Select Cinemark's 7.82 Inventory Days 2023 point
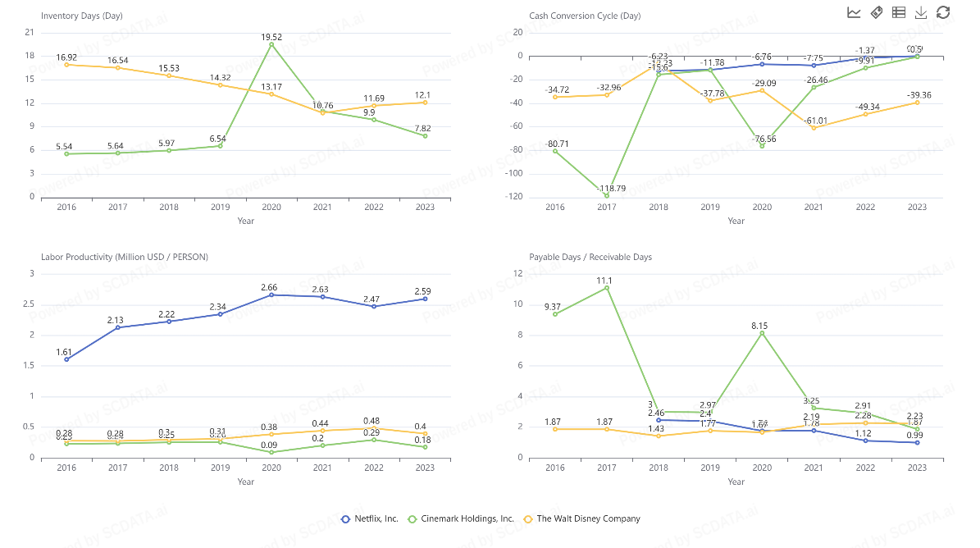The image size is (980, 548). [425, 135]
